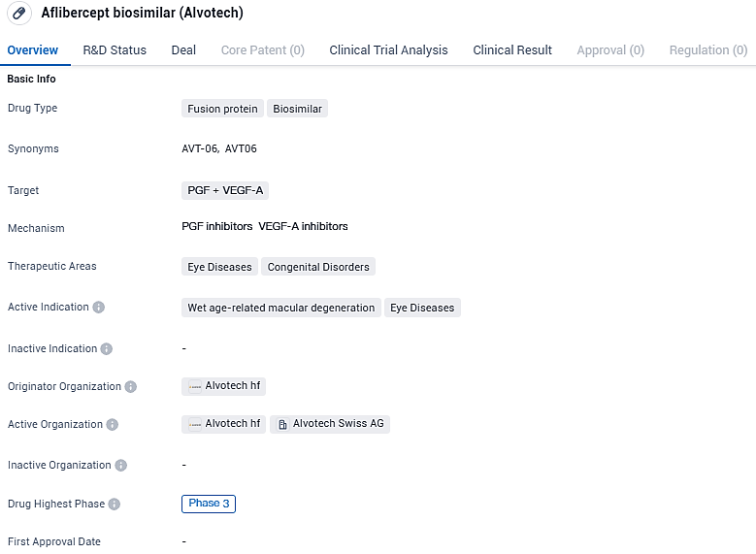Click info icon beside Inactive Organization

coord(121,466)
